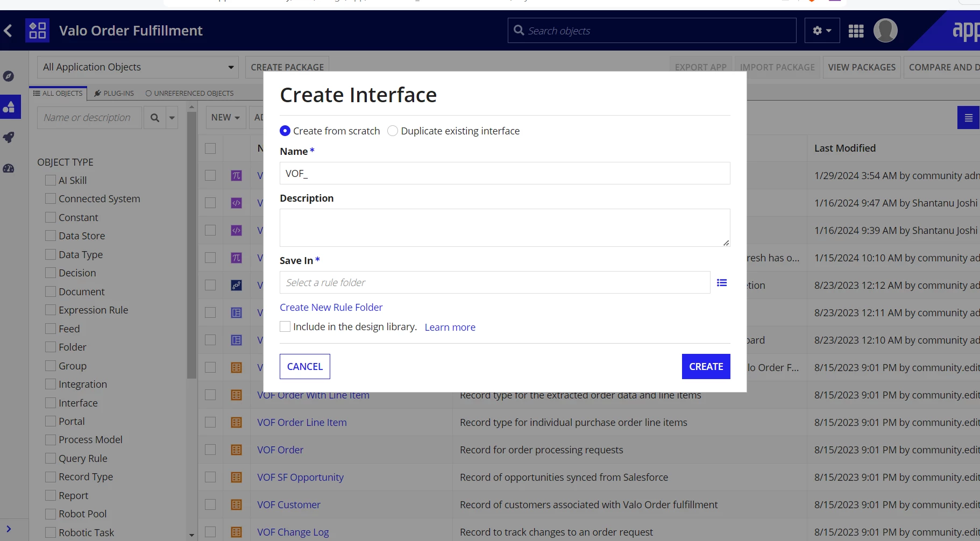Select Duplicate existing interface option
The height and width of the screenshot is (541, 980).
pos(393,131)
